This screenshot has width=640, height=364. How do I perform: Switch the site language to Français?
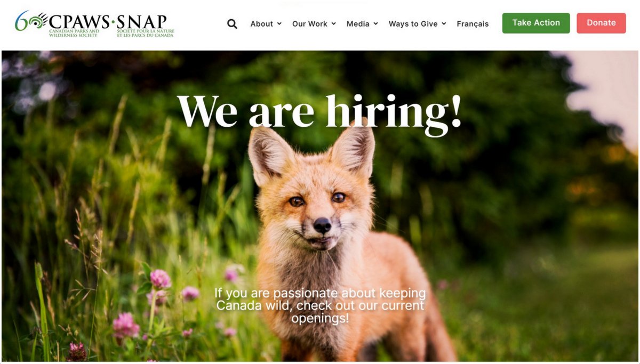(473, 24)
